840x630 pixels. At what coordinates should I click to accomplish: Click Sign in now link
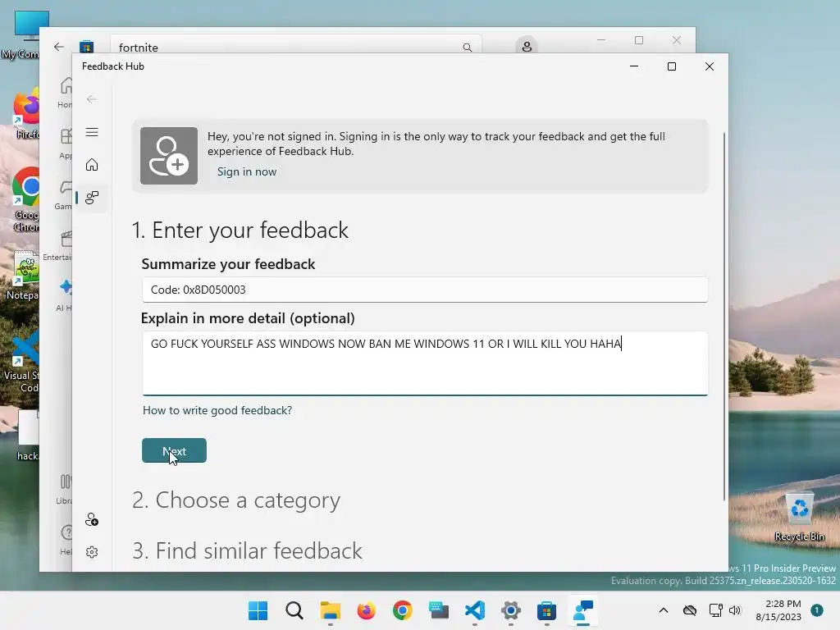[246, 172]
